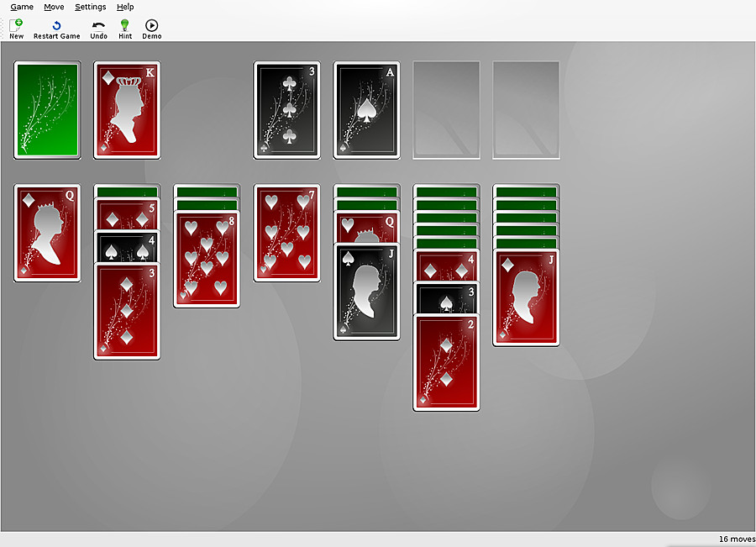Undo the last move
This screenshot has width=756, height=547.
98,29
